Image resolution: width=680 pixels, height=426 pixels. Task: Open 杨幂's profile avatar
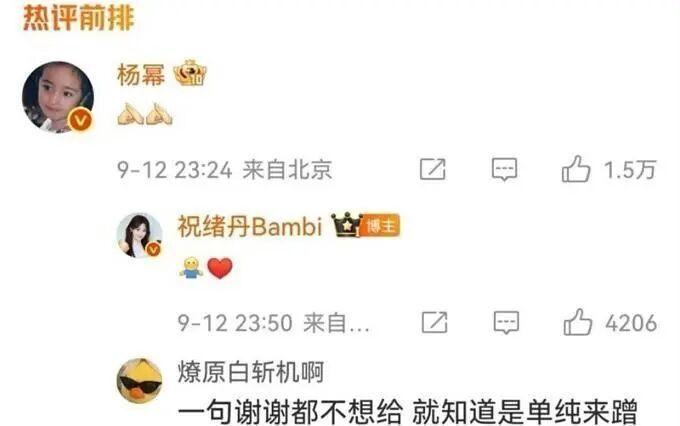(x=58, y=97)
